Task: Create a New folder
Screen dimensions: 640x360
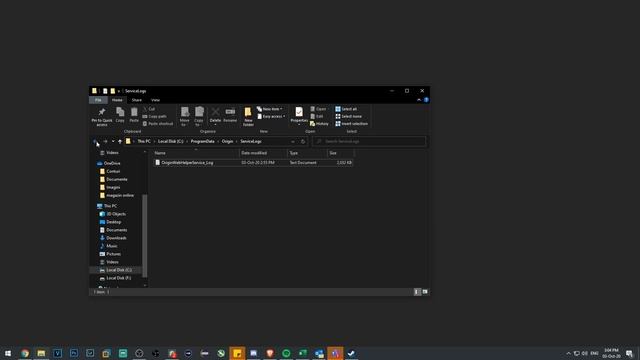Action: click(x=248, y=117)
